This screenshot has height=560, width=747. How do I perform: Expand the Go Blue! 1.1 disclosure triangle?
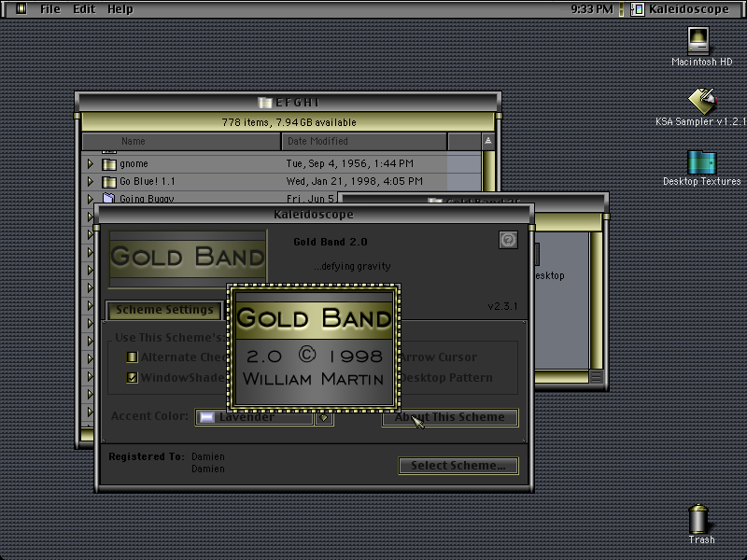pos(90,181)
